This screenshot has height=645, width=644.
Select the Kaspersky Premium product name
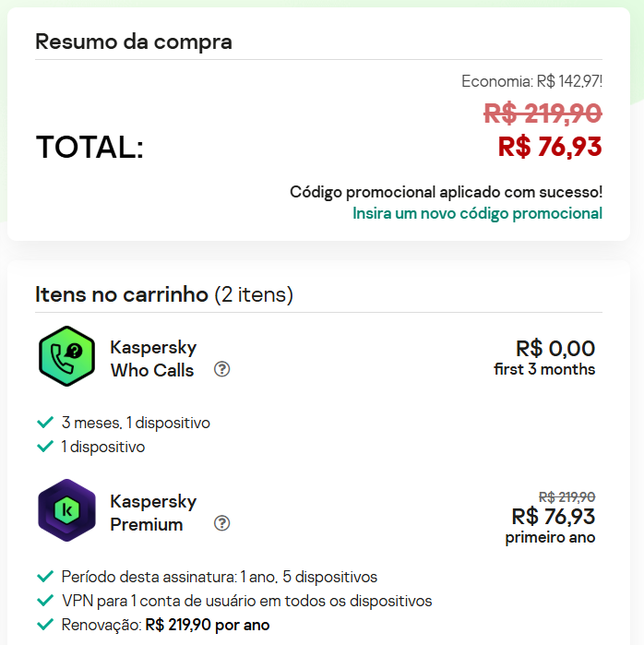[153, 513]
